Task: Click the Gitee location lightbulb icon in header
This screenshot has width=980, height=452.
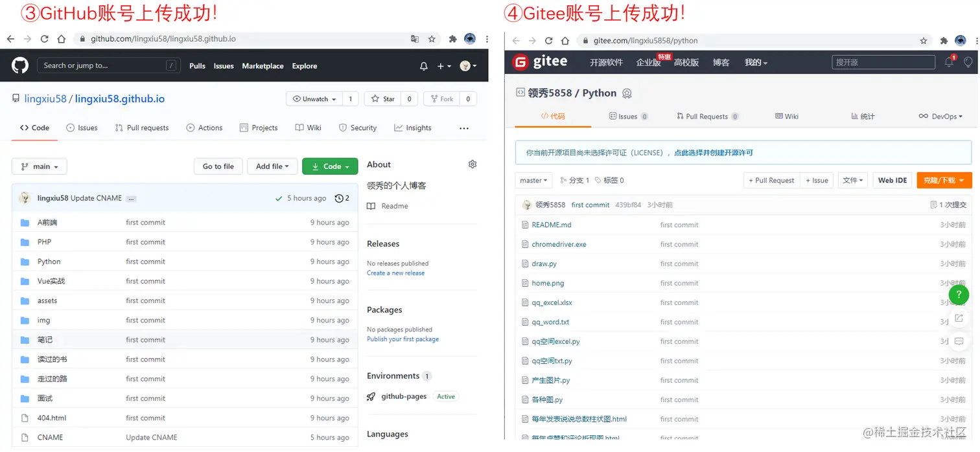Action: pyautogui.click(x=968, y=62)
